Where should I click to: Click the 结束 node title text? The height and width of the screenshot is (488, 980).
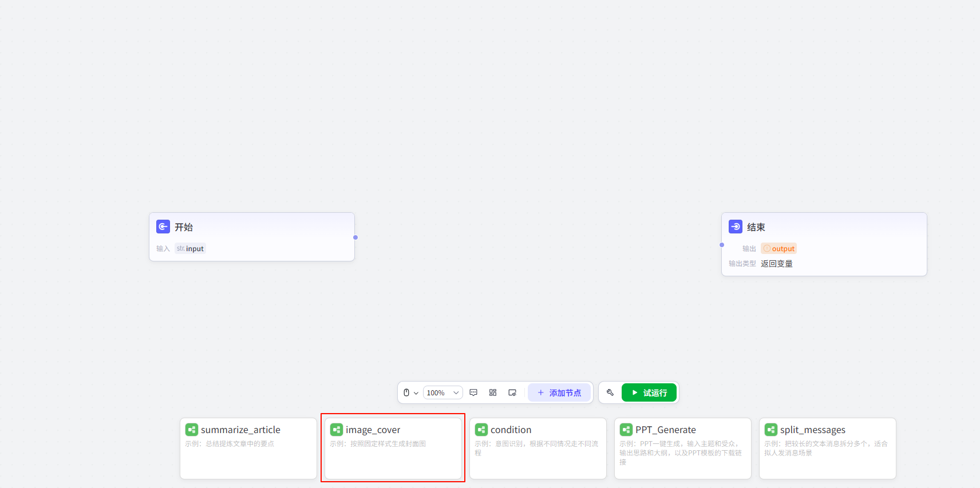click(x=756, y=227)
